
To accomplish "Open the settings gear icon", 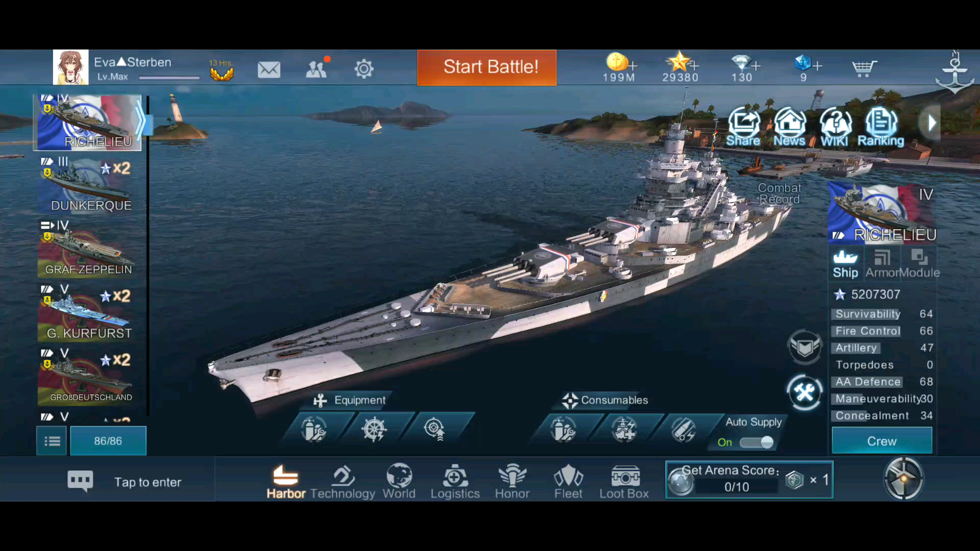I will click(x=364, y=69).
